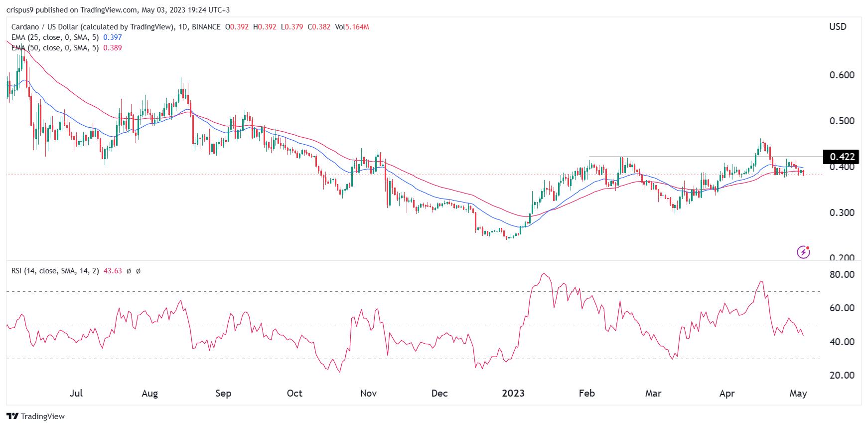
Task: Click the Feb time axis label
Action: 587,393
